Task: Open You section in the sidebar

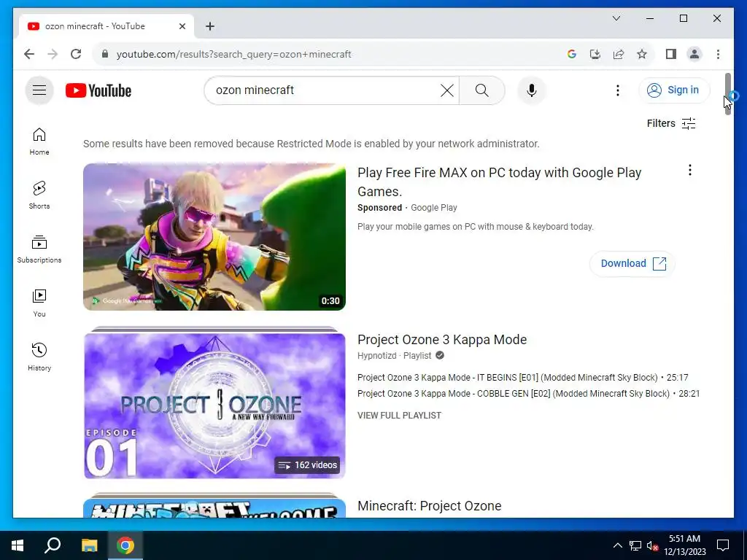Action: 39,303
